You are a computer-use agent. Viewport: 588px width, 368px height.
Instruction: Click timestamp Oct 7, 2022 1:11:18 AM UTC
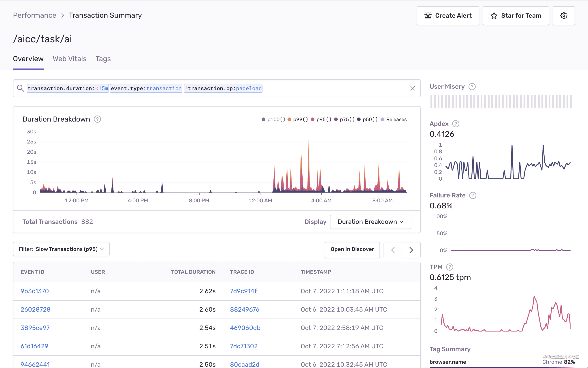pos(342,291)
